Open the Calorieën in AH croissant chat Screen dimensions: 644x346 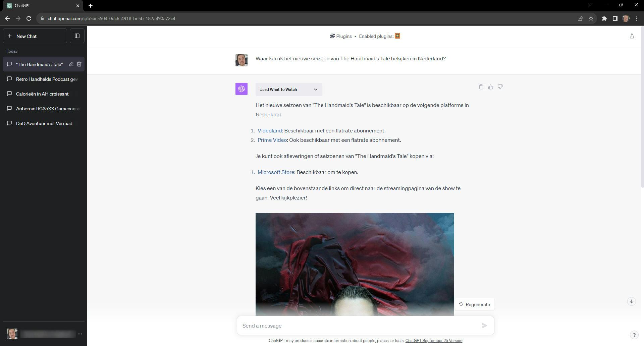click(44, 94)
